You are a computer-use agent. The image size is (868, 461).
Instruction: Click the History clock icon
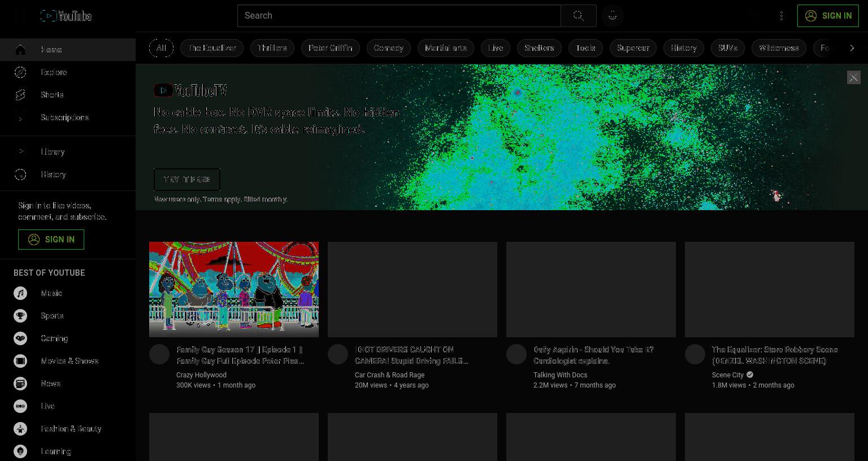coord(20,175)
